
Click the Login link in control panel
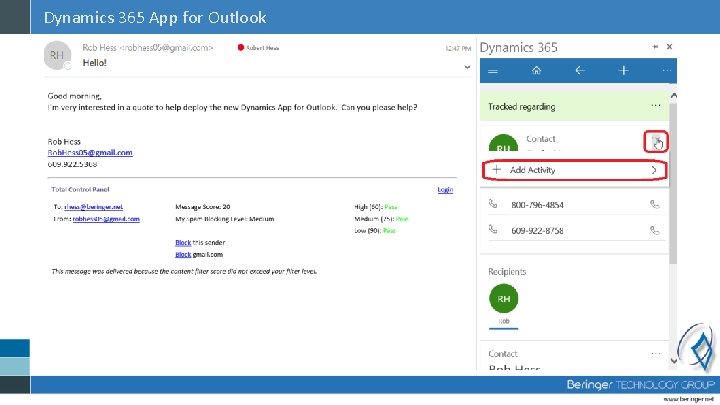point(445,190)
